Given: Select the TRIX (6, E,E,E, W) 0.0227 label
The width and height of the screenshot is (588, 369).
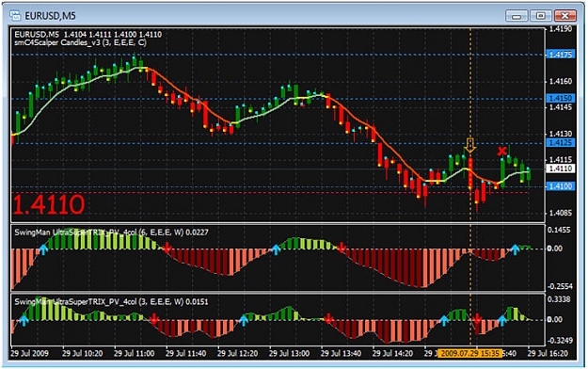Looking at the screenshot, I should [111, 233].
